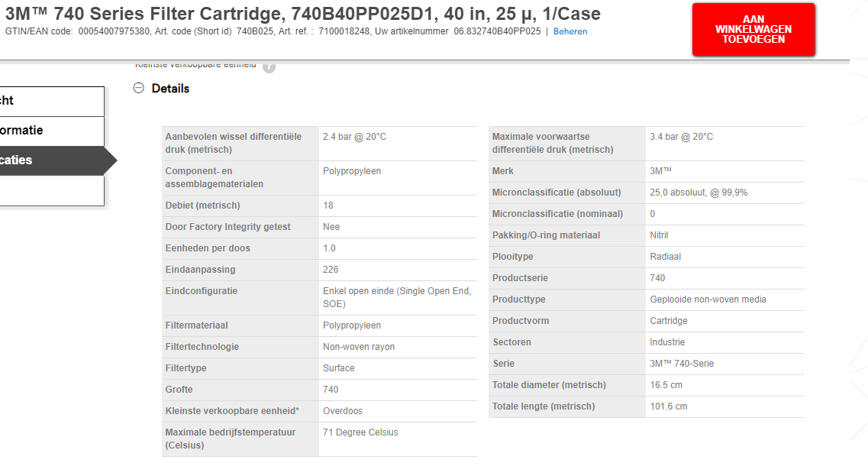Click the short id 740B025
This screenshot has height=463, width=868.
[x=255, y=31]
